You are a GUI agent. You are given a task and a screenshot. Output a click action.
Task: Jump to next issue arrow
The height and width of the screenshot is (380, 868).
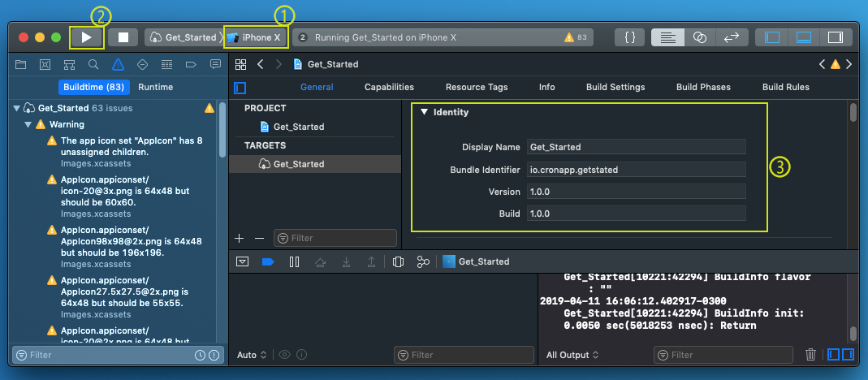pos(849,64)
